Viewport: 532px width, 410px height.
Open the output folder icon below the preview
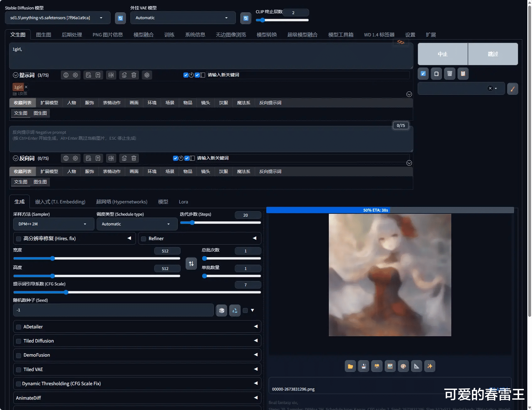pyautogui.click(x=350, y=366)
